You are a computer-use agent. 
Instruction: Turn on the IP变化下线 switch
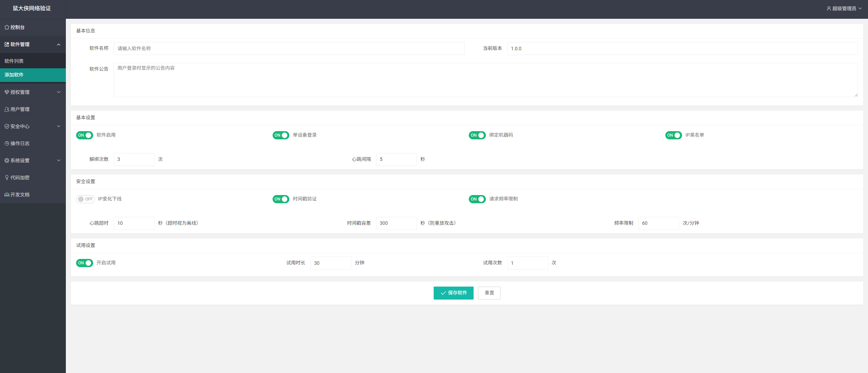tap(85, 199)
